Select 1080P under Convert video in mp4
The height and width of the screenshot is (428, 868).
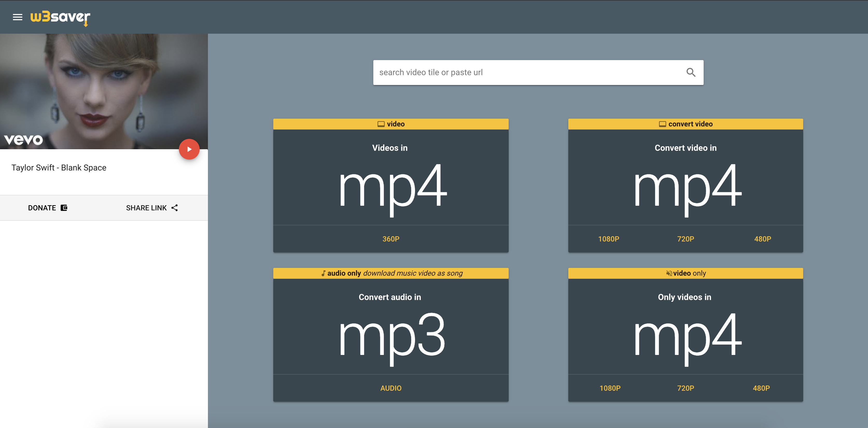click(608, 239)
